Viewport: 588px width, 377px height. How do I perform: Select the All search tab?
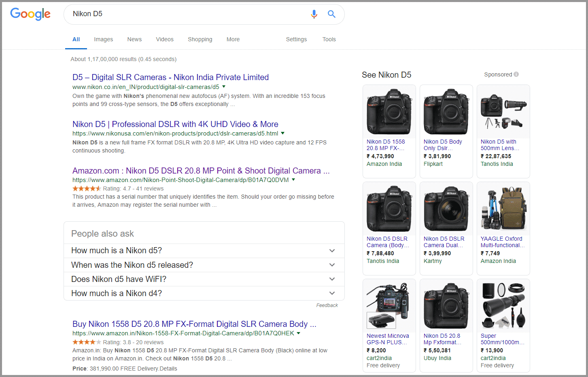click(76, 39)
